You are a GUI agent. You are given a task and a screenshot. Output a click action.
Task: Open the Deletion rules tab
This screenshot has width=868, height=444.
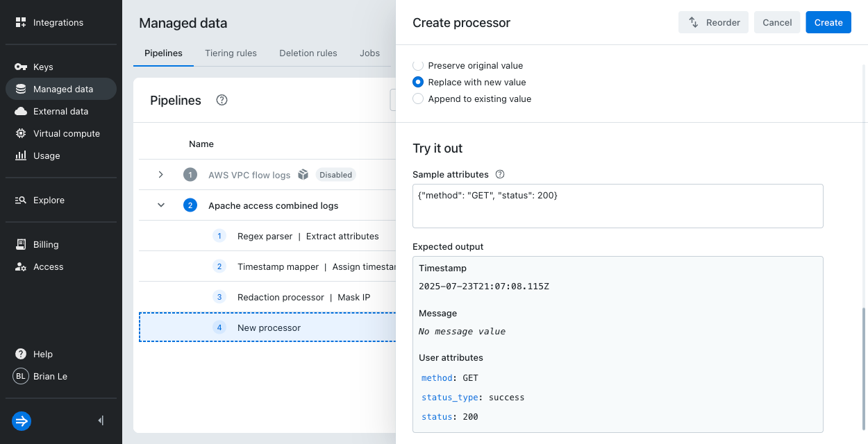pyautogui.click(x=308, y=53)
